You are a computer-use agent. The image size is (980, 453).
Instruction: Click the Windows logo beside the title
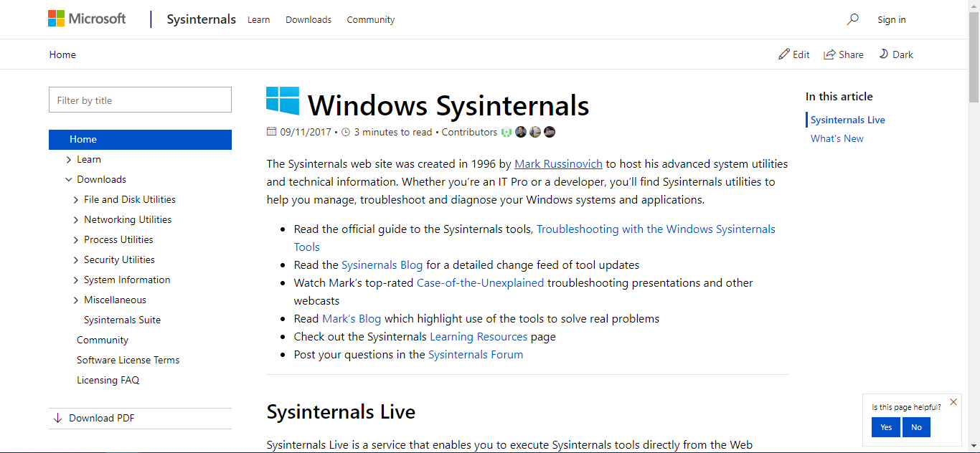(x=283, y=101)
